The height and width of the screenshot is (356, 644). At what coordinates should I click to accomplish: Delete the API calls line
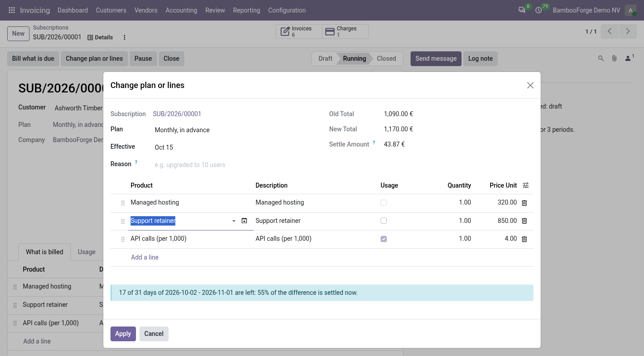coord(525,239)
